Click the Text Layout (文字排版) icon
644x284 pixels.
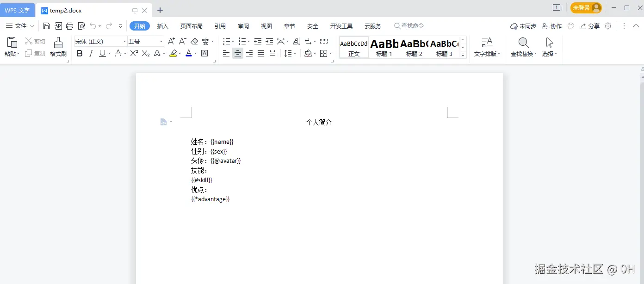(487, 43)
